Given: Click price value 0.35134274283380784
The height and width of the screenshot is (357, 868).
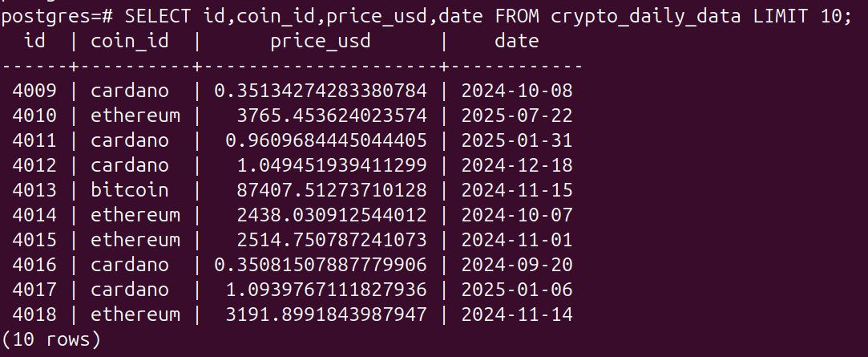Looking at the screenshot, I should pos(321,91).
